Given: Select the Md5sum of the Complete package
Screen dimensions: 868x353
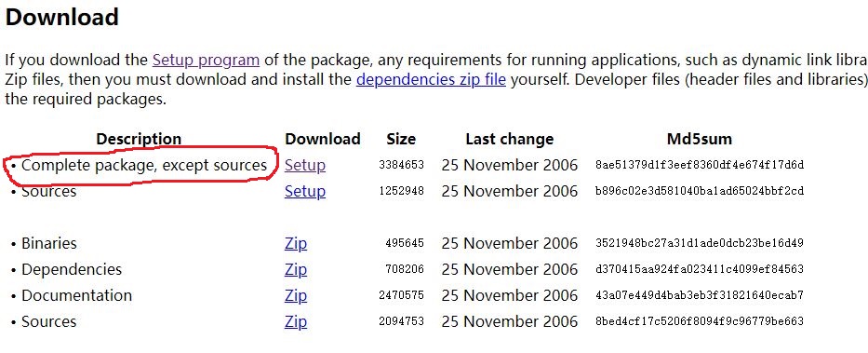Looking at the screenshot, I should coord(700,165).
